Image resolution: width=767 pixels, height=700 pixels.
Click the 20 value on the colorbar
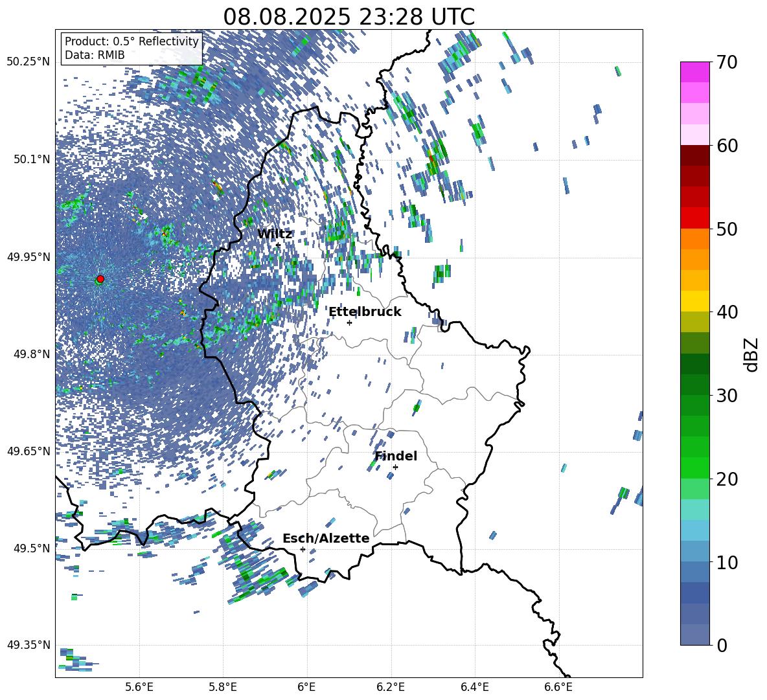(727, 479)
